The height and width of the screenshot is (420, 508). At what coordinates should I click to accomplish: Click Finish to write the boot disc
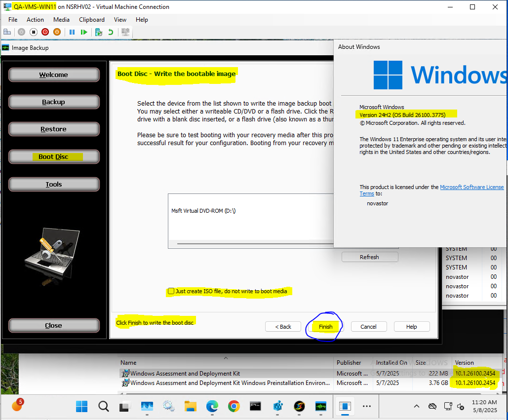pyautogui.click(x=325, y=327)
